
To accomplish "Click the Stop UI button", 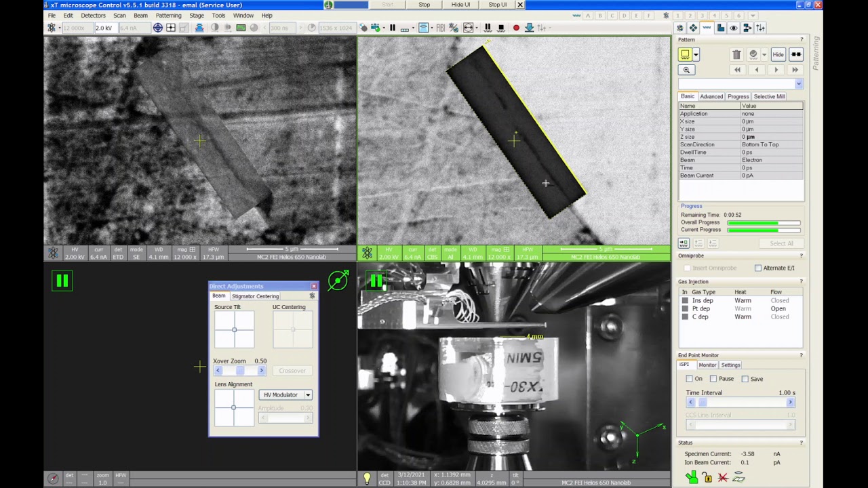I will (498, 5).
